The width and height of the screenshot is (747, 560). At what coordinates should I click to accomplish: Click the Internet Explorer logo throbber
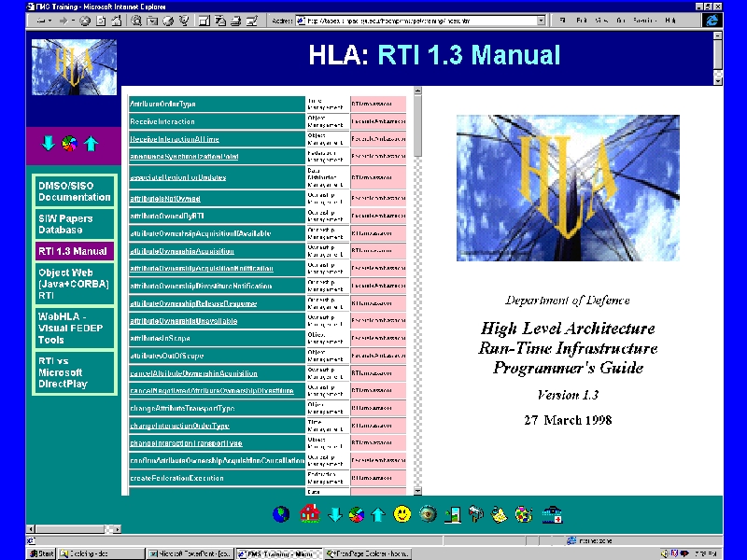(712, 21)
